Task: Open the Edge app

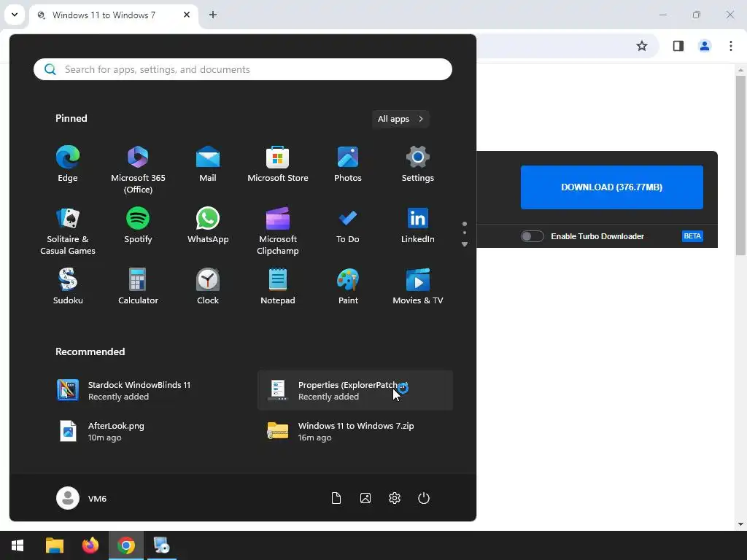Action: tap(68, 164)
